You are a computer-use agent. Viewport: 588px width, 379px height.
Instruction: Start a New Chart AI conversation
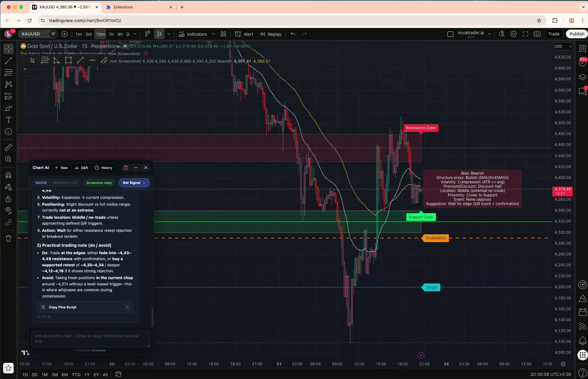pos(61,168)
